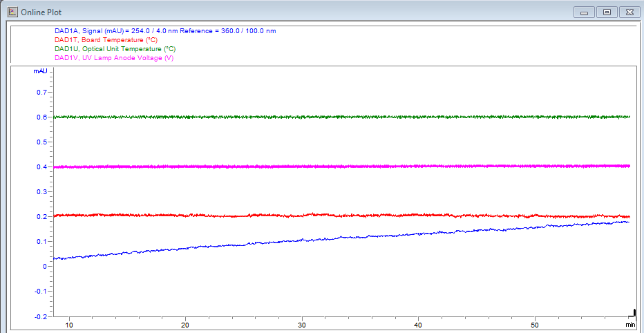The width and height of the screenshot is (644, 333).
Task: Select the DAD1T Board Temperature legend entry
Action: [106, 40]
